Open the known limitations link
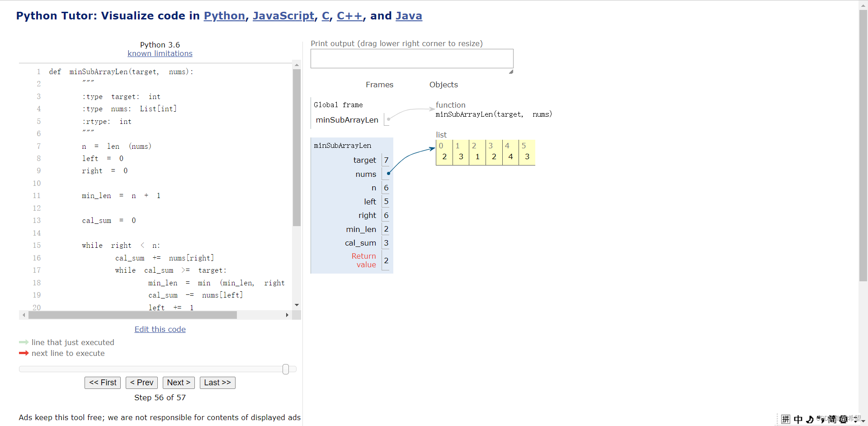The width and height of the screenshot is (868, 426). [x=160, y=53]
